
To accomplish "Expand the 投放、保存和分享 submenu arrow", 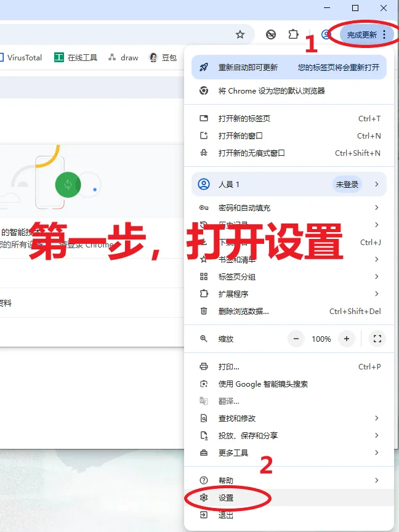I will click(x=377, y=435).
